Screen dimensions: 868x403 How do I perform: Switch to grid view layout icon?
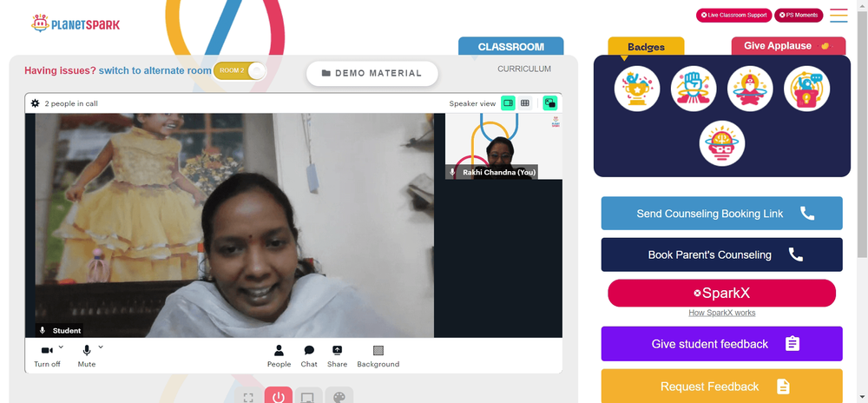coord(525,103)
